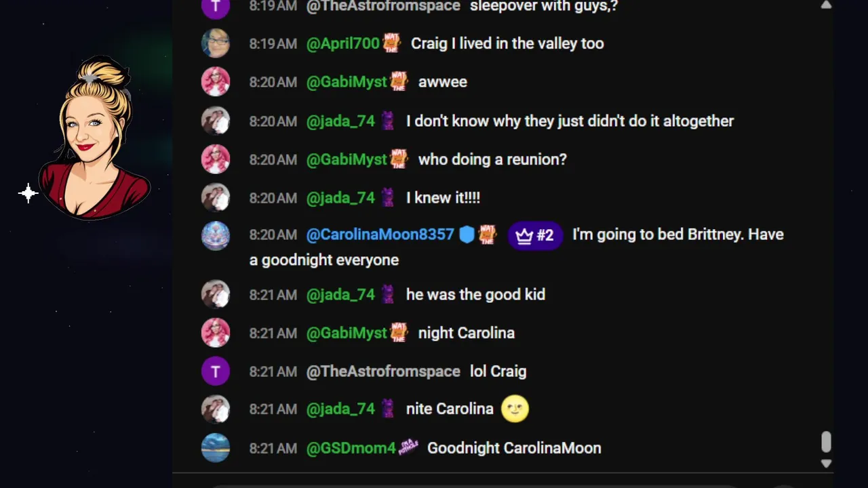868x488 pixels.
Task: Click CarolinaMoon8357's blue moderator shield badge
Action: (x=467, y=235)
